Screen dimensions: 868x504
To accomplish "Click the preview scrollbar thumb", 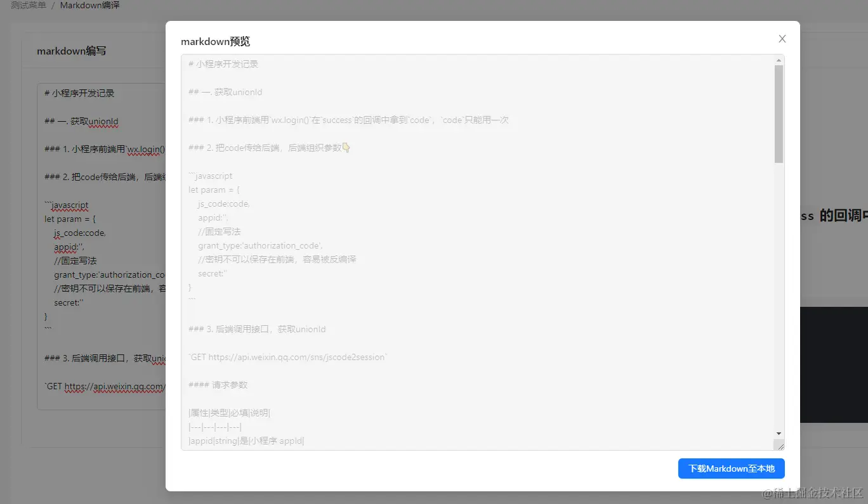I will [779, 114].
